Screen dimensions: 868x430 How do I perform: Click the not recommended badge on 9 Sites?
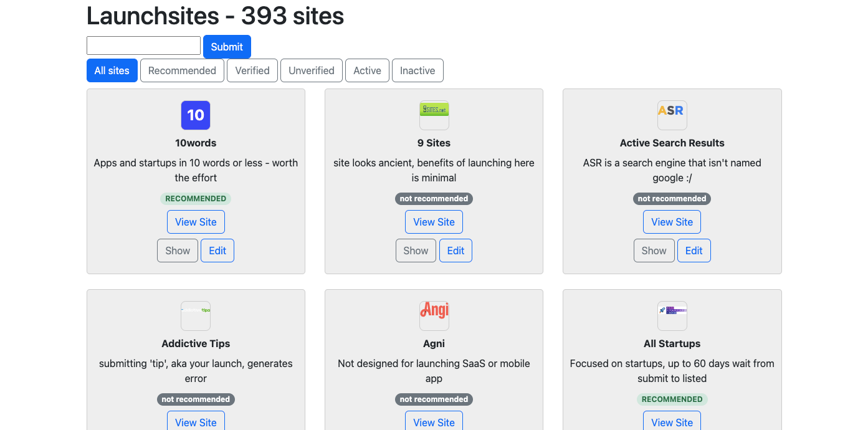coord(434,199)
